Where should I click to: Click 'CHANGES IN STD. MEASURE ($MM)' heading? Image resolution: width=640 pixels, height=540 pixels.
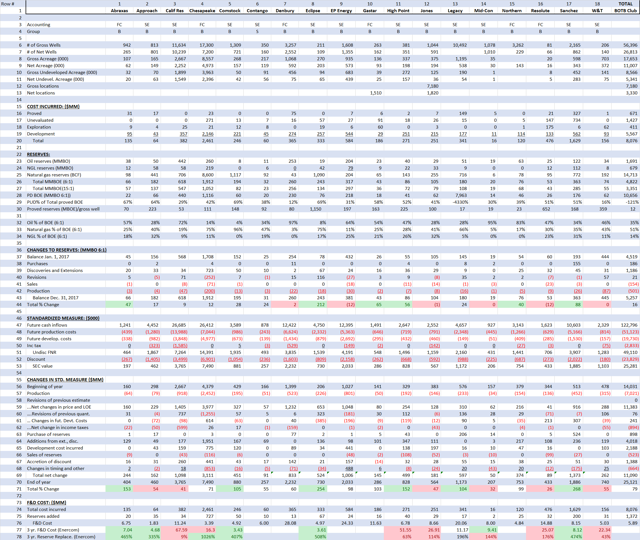coord(65,380)
